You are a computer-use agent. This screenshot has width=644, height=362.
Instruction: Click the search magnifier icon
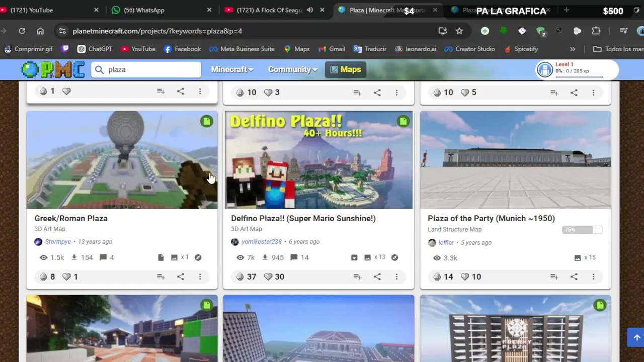pyautogui.click(x=99, y=70)
